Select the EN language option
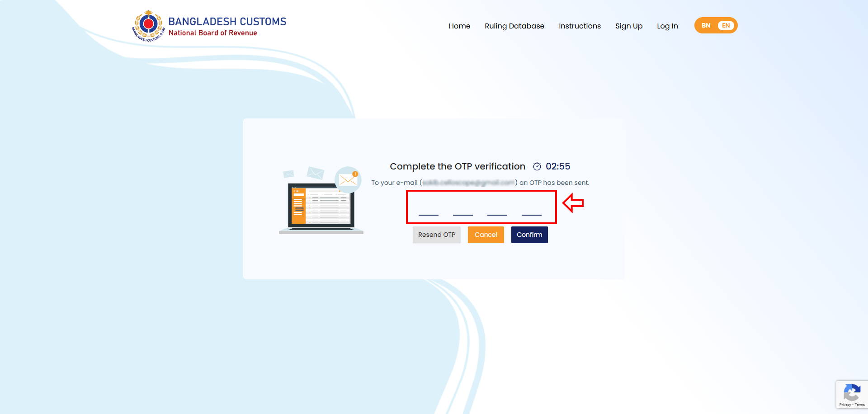The height and width of the screenshot is (414, 868). (x=726, y=26)
